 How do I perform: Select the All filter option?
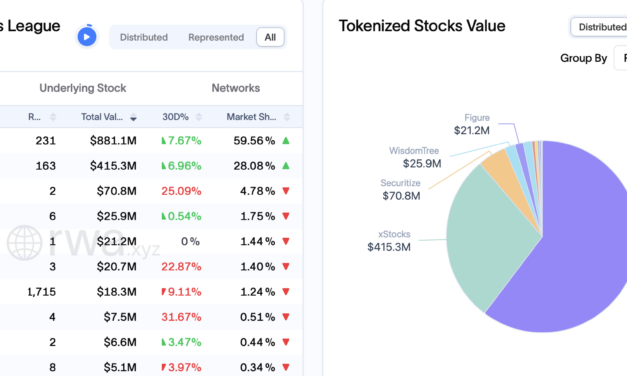[270, 37]
